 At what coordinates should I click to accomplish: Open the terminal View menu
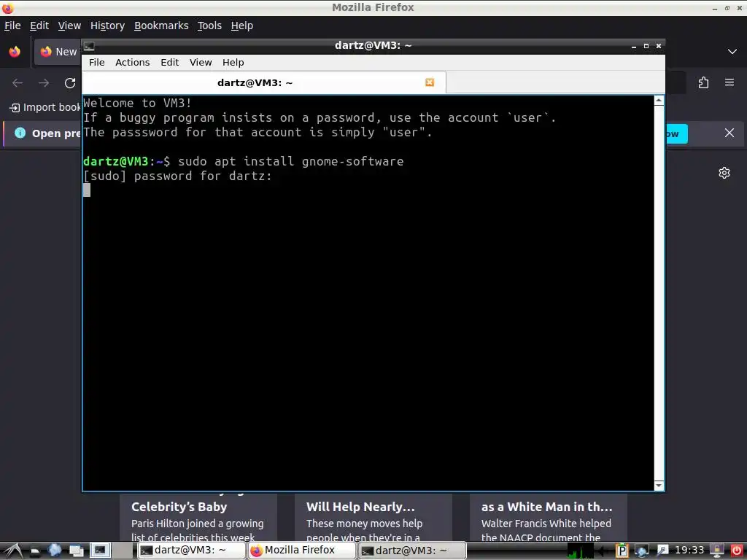tap(201, 63)
